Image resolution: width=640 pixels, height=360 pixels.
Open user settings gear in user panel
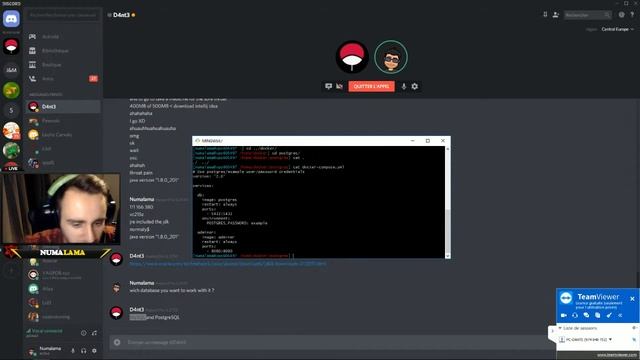(x=94, y=351)
